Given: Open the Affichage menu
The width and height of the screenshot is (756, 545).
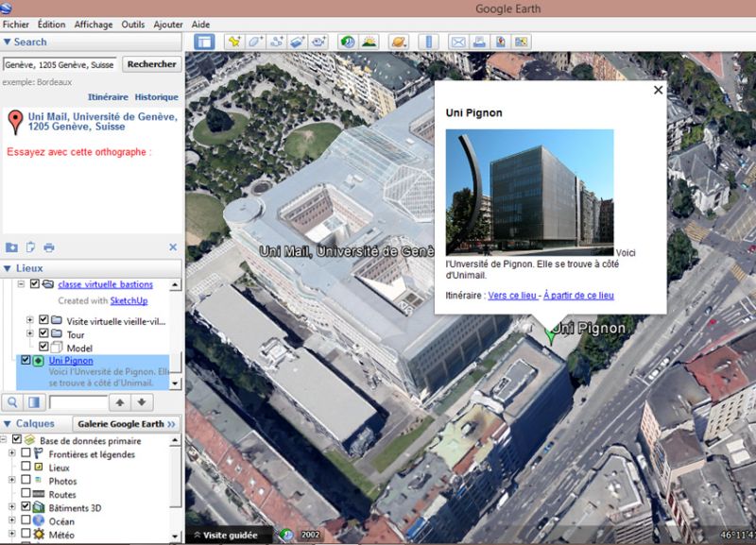Looking at the screenshot, I should coord(94,25).
